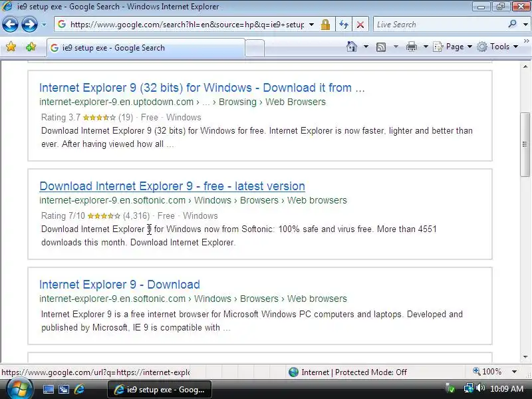Open the volume speaker tray icon
The width and height of the screenshot is (532, 399).
pyautogui.click(x=480, y=388)
